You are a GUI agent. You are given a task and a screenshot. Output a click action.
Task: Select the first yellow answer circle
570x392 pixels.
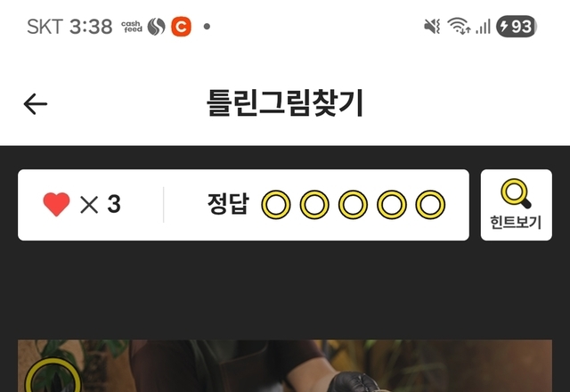276,205
